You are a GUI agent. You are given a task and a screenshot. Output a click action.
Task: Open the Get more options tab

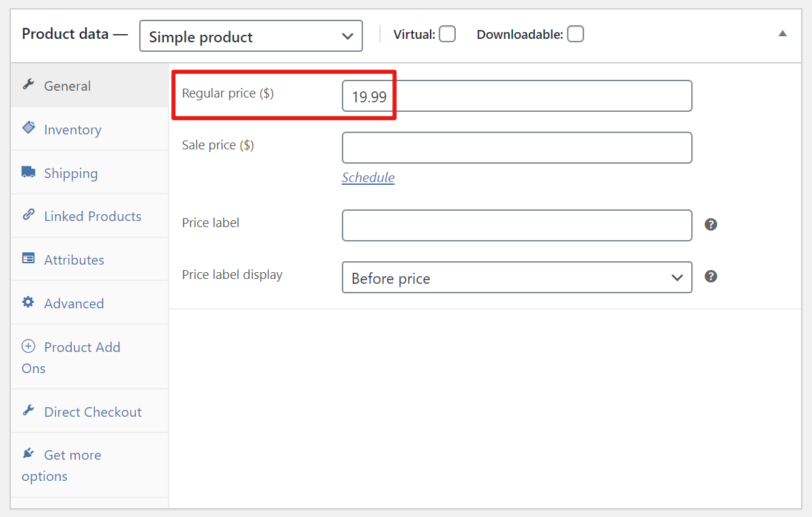click(89, 465)
